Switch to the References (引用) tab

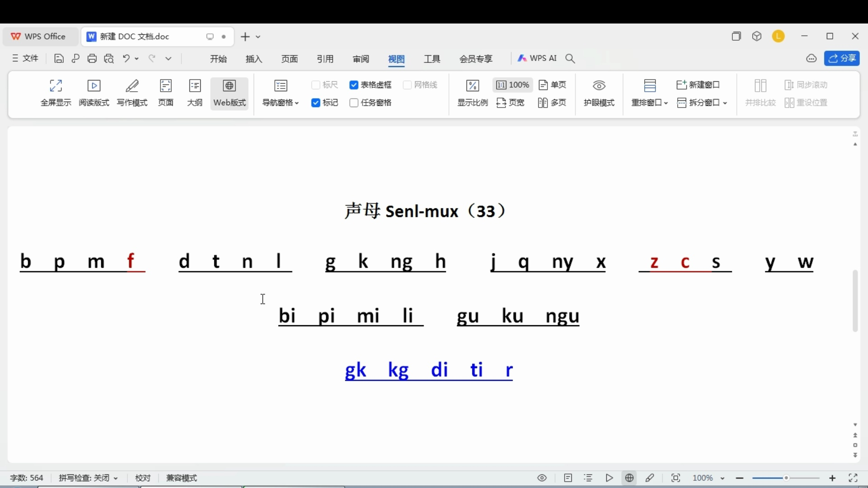(325, 59)
